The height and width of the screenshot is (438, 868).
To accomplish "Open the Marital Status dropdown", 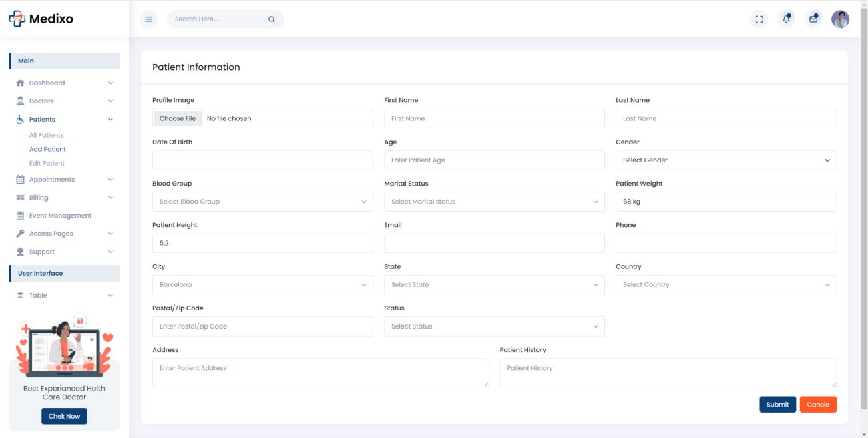I will click(x=494, y=202).
